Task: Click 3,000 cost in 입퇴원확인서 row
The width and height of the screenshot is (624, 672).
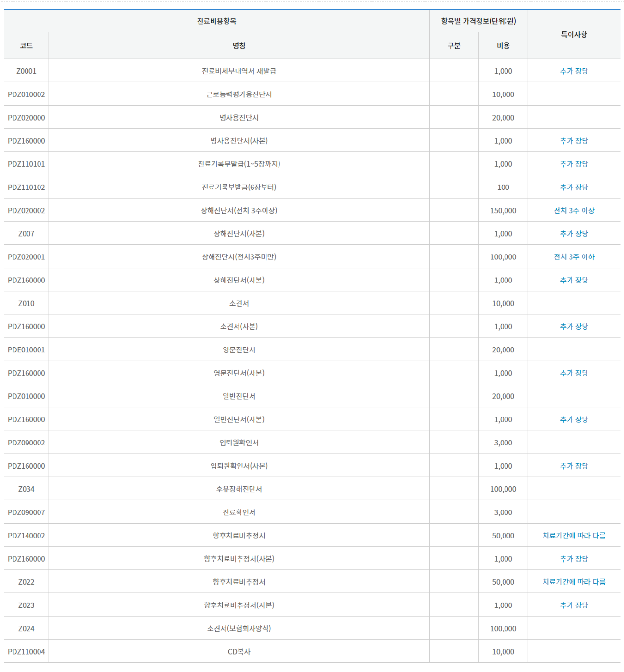Action: (503, 443)
